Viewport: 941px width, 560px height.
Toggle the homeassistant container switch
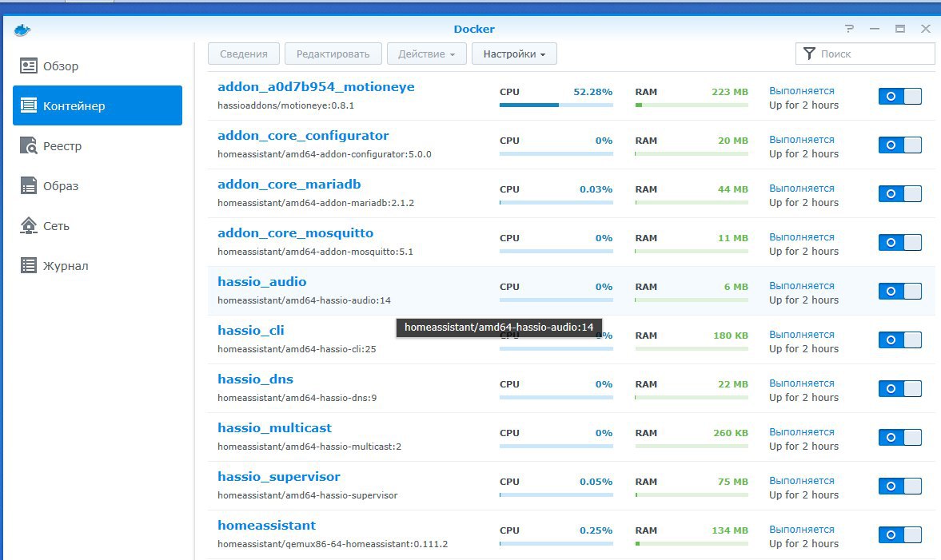pos(899,534)
